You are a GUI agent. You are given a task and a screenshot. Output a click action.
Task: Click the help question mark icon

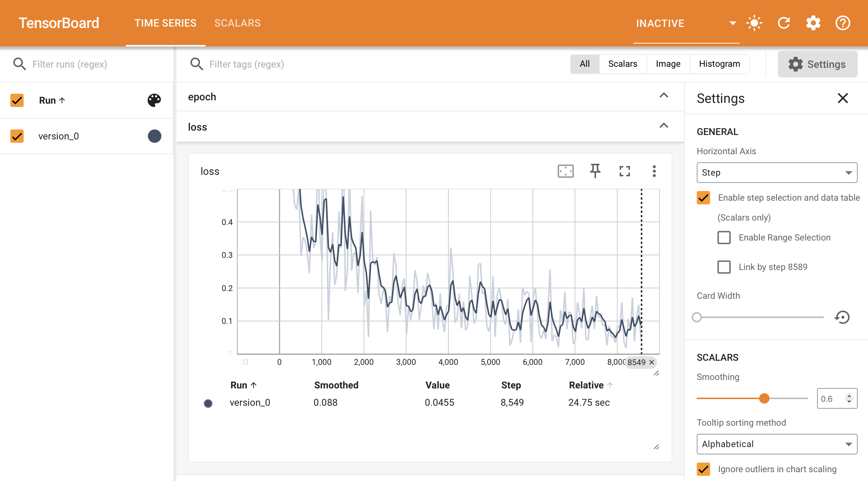coord(842,23)
